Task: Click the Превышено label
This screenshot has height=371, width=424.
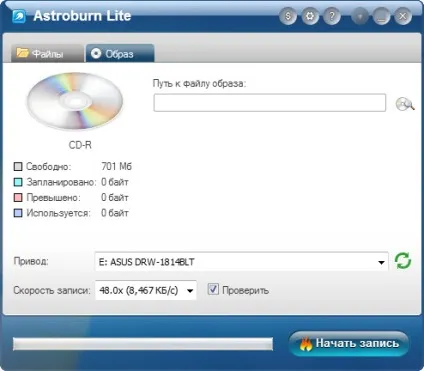Action: 53,197
